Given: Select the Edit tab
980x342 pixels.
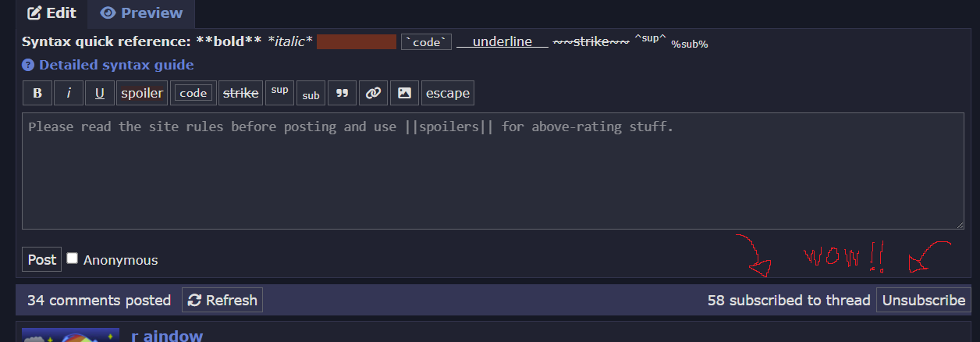Looking at the screenshot, I should point(51,13).
